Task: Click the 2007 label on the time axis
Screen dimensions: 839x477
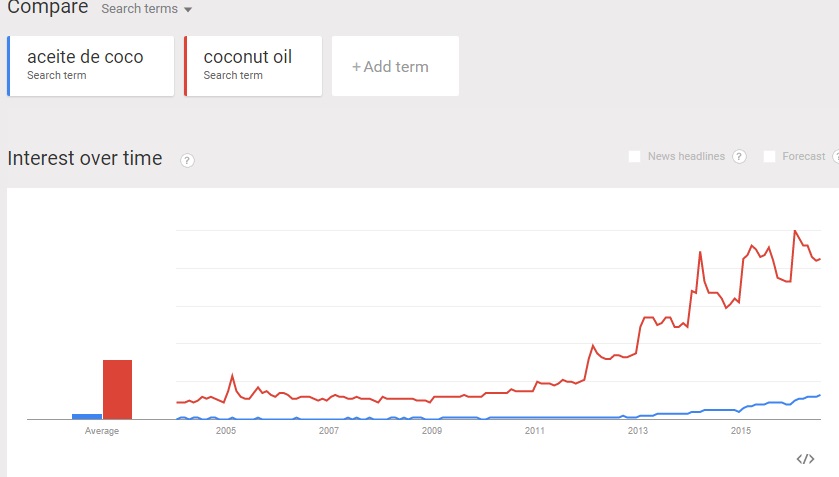Action: (x=329, y=431)
